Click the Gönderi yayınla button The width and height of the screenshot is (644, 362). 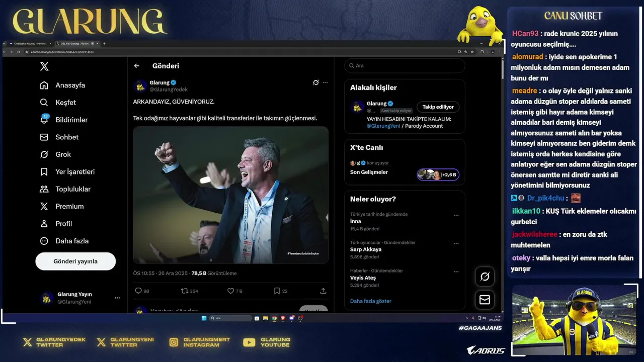(x=75, y=261)
